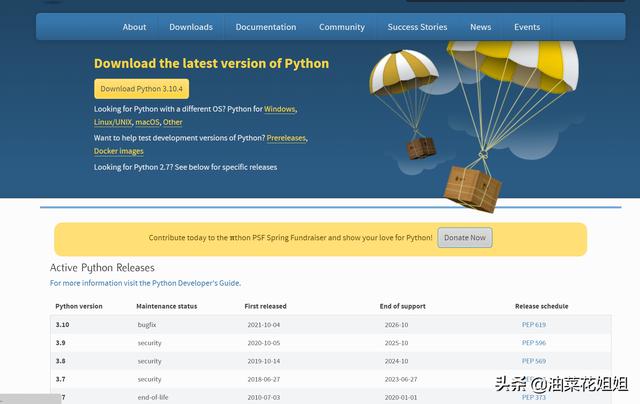The height and width of the screenshot is (404, 640).
Task: Click first released date 2020-10-05
Action: [264, 343]
